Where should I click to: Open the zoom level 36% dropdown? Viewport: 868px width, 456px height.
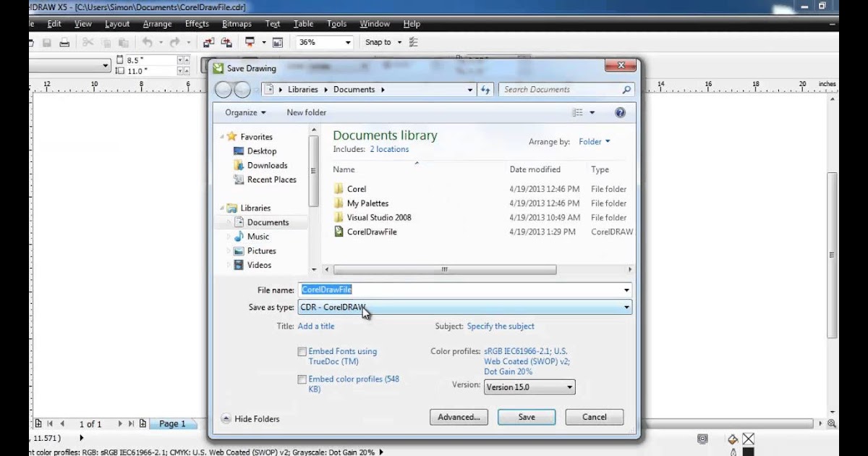pos(348,43)
